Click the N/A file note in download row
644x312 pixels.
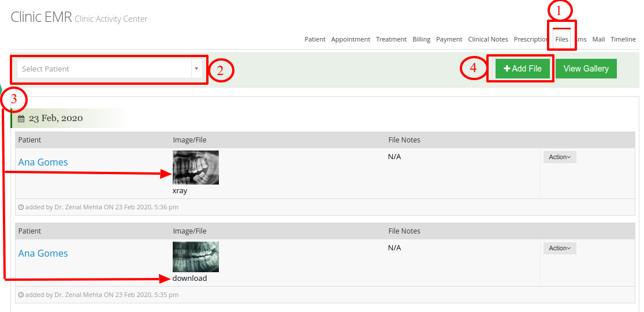(x=394, y=247)
